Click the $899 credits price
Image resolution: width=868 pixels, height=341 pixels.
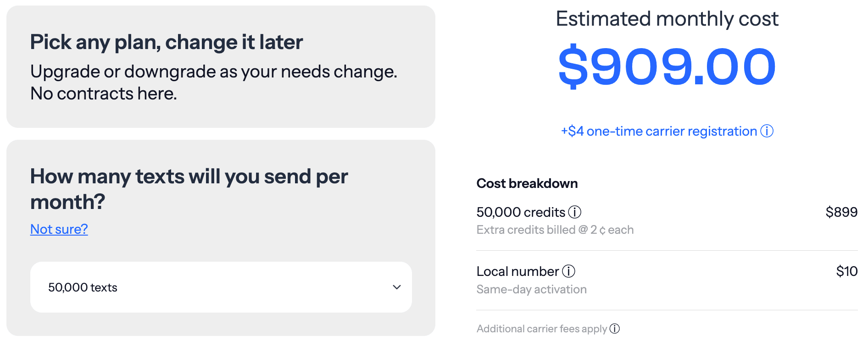pos(841,212)
